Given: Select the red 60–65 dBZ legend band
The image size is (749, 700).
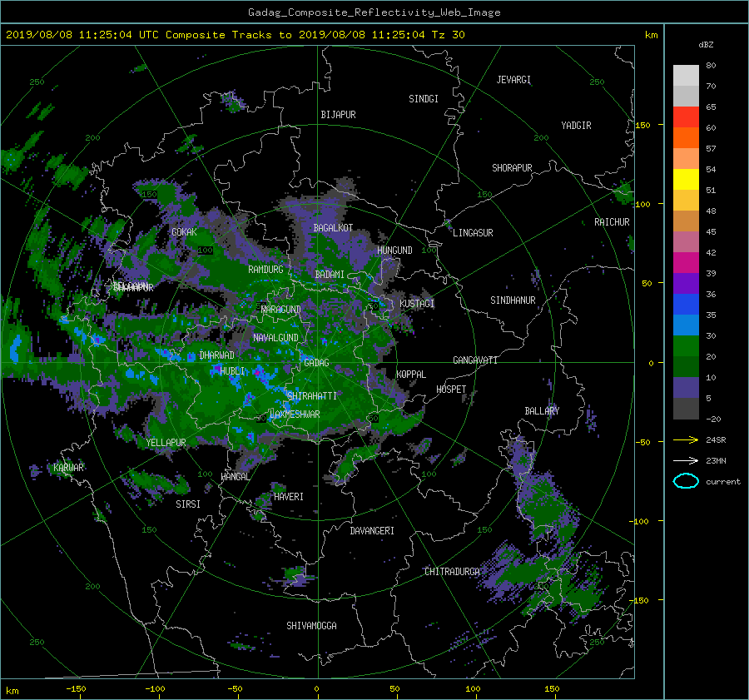Looking at the screenshot, I should pyautogui.click(x=686, y=117).
